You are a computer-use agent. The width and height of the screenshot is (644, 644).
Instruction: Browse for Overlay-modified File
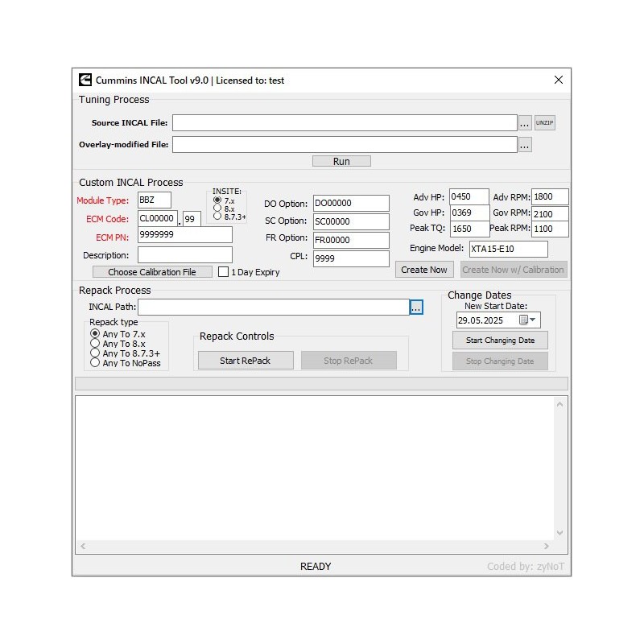(x=525, y=145)
